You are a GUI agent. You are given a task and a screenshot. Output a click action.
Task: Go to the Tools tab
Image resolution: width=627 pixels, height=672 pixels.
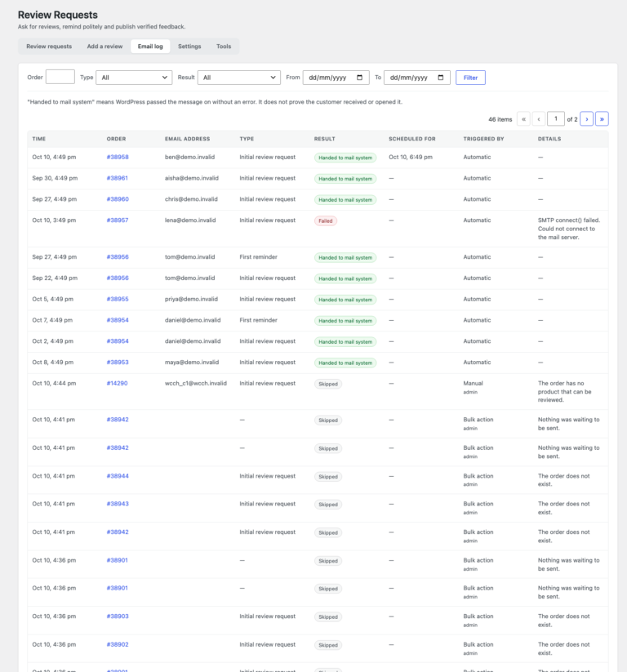(x=223, y=47)
